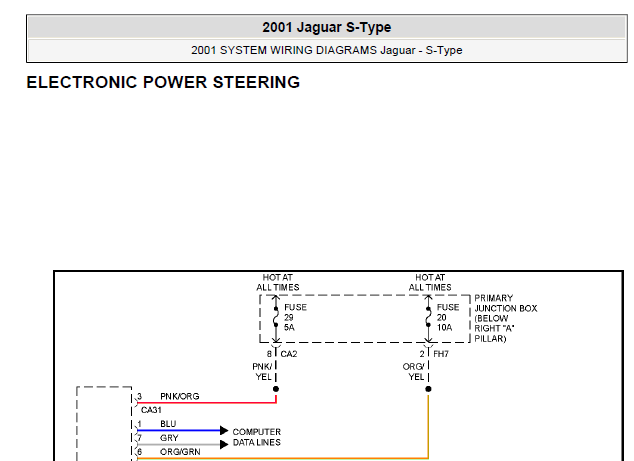Image resolution: width=634 pixels, height=461 pixels.
Task: Click the 'GRY' wire label
Action: point(169,438)
